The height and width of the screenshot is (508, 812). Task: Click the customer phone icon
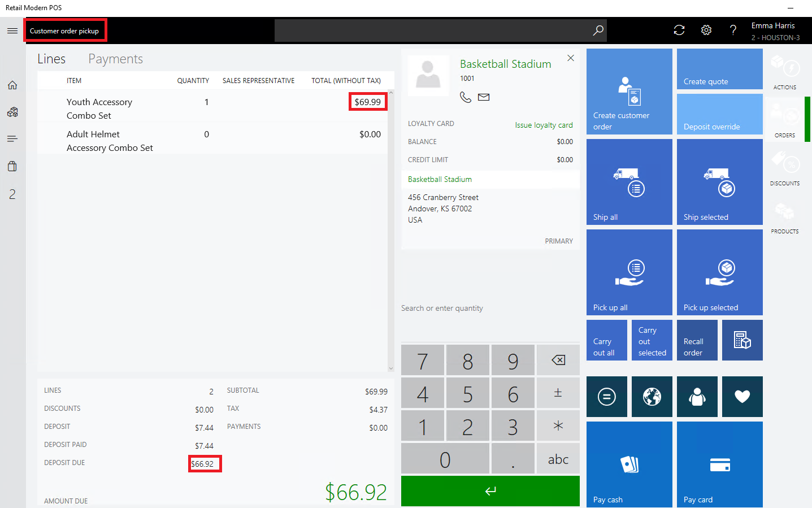pos(466,97)
